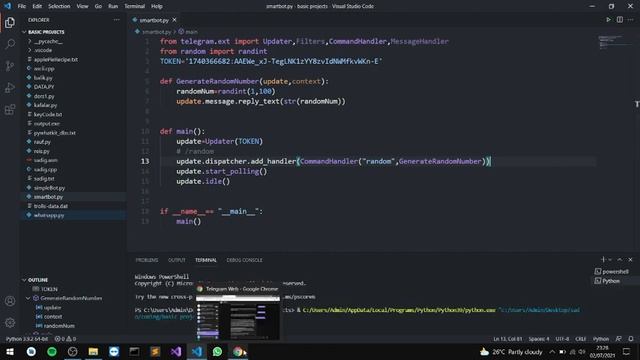Open simpleBot.py in the explorer
640x360 pixels.
pos(49,188)
